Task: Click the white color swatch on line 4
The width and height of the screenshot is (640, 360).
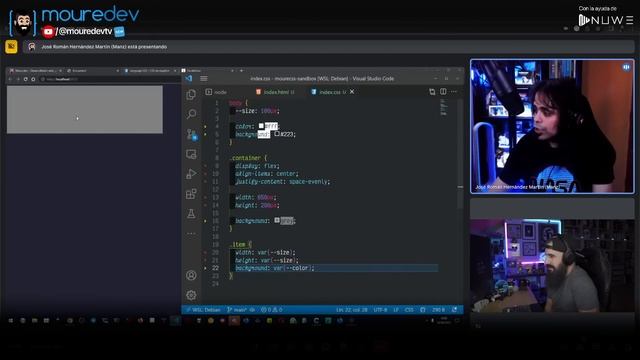Action: point(261,126)
